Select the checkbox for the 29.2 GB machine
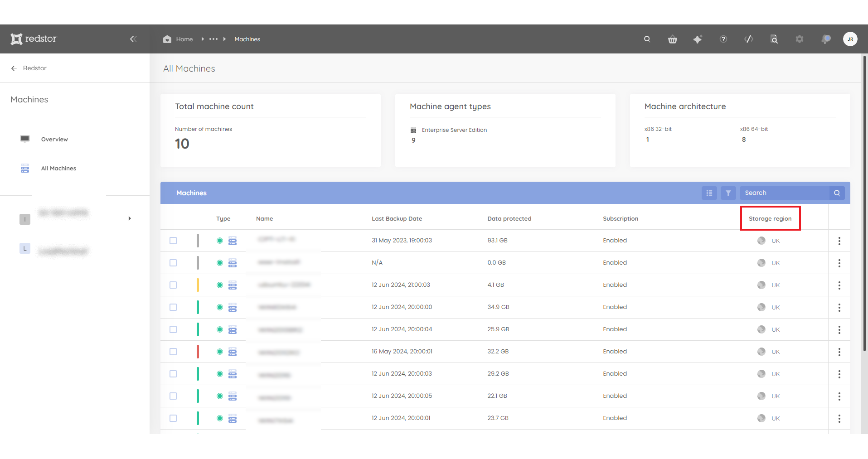This screenshot has width=868, height=459. click(x=173, y=374)
